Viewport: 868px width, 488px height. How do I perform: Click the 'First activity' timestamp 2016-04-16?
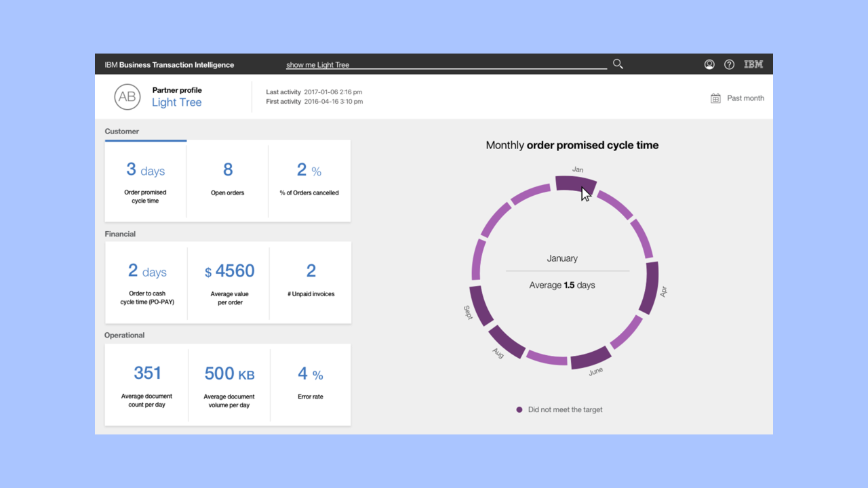333,102
